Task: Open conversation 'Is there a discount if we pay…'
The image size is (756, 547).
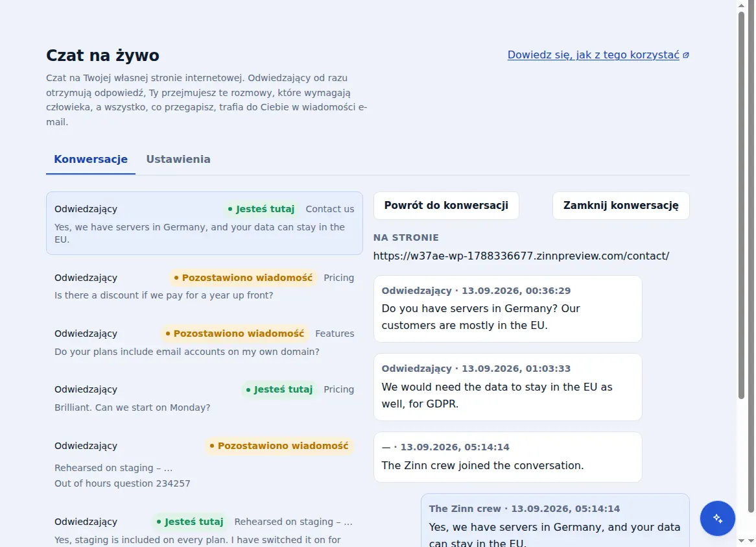Action: (204, 286)
